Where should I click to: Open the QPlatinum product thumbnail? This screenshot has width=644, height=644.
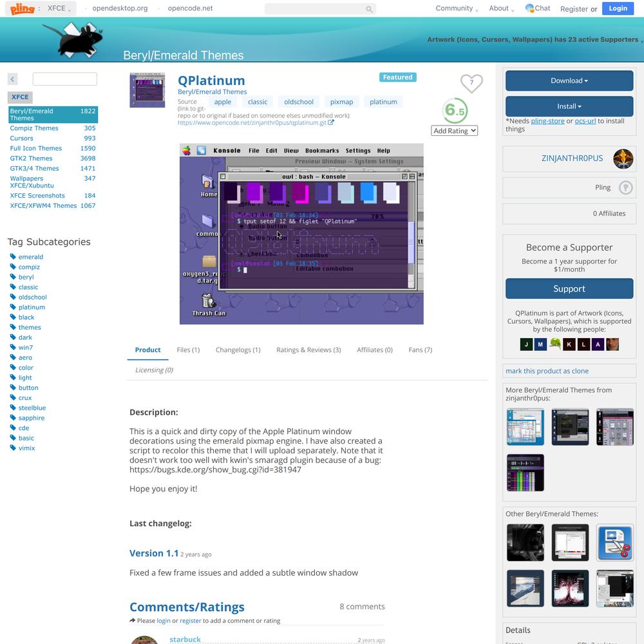147,90
